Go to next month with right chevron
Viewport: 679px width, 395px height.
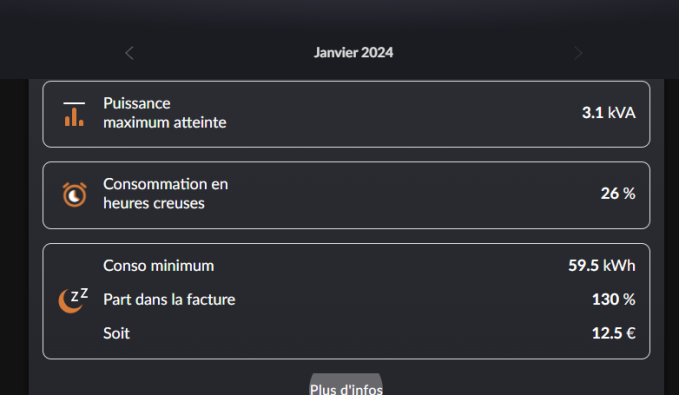tap(578, 53)
